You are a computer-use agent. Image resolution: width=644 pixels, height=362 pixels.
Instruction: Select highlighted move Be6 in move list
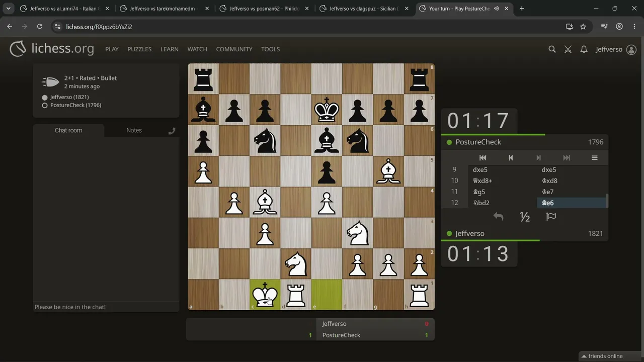click(x=572, y=203)
